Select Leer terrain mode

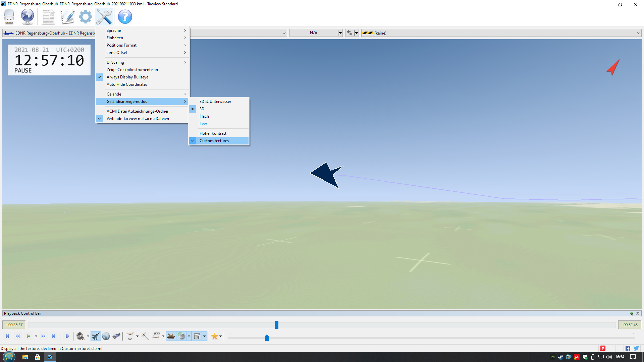(x=219, y=124)
